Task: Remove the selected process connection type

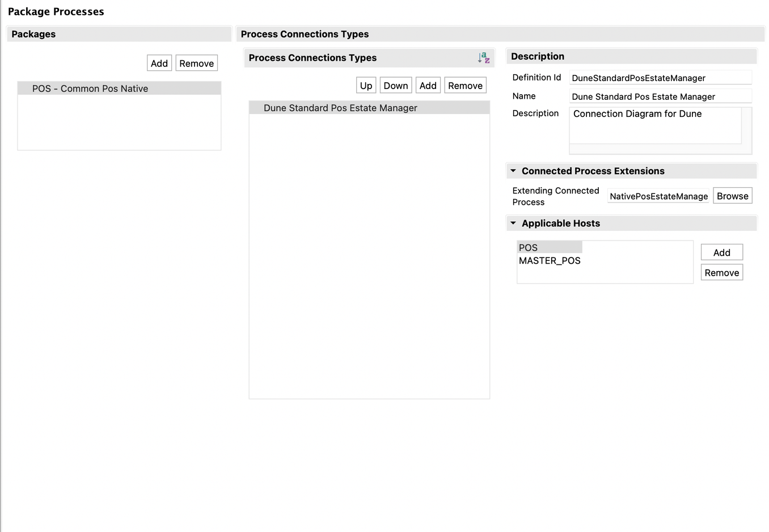Action: [466, 85]
